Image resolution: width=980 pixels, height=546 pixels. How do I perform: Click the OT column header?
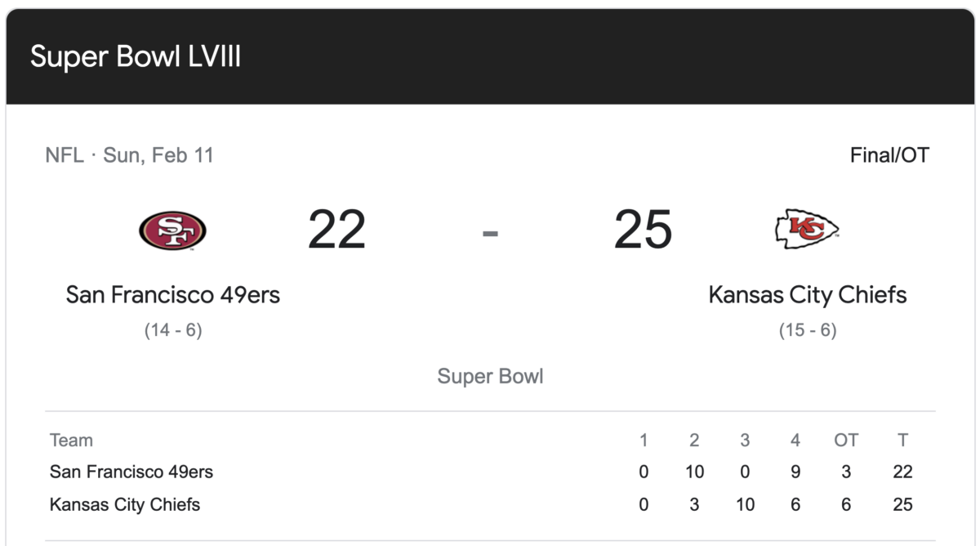click(x=846, y=441)
